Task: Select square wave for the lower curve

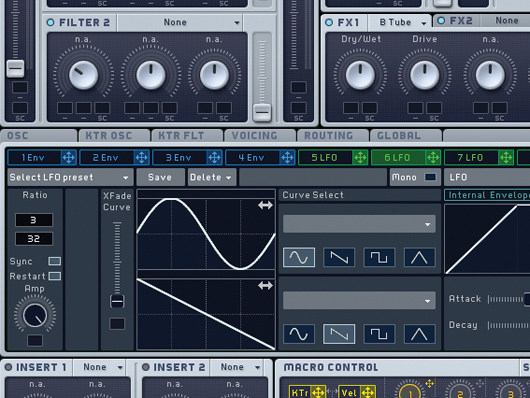Action: [379, 334]
